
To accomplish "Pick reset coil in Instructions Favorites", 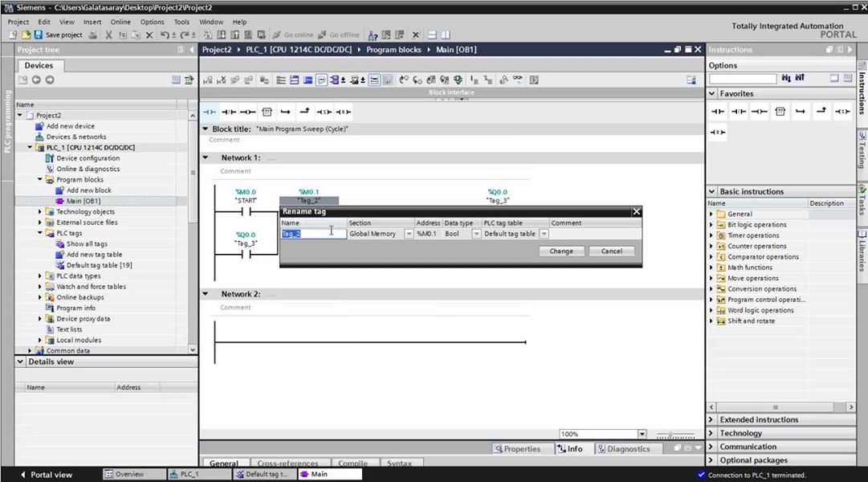I will click(717, 133).
